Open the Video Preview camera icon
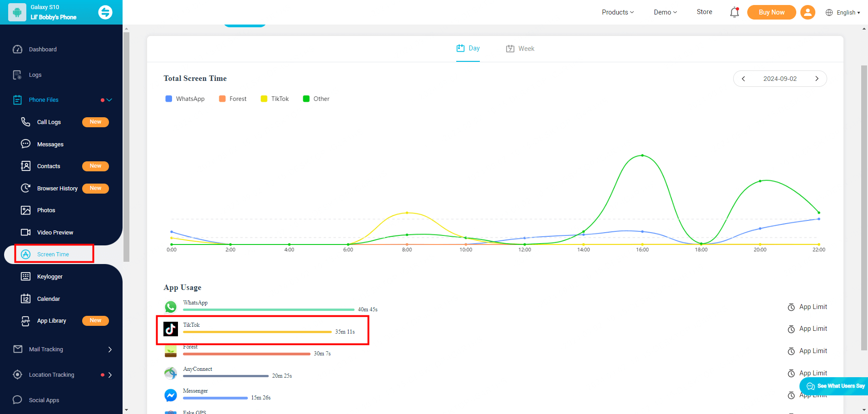Viewport: 868px width, 414px height. (26, 232)
